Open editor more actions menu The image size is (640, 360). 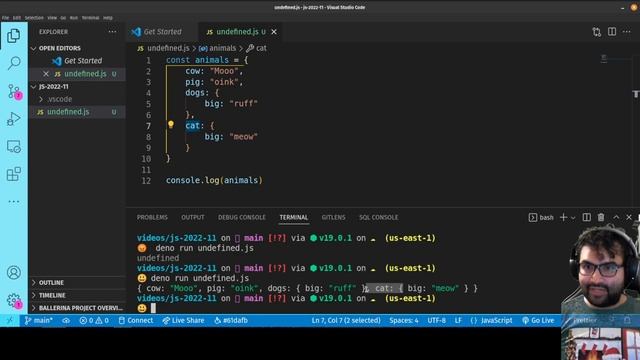tap(627, 32)
